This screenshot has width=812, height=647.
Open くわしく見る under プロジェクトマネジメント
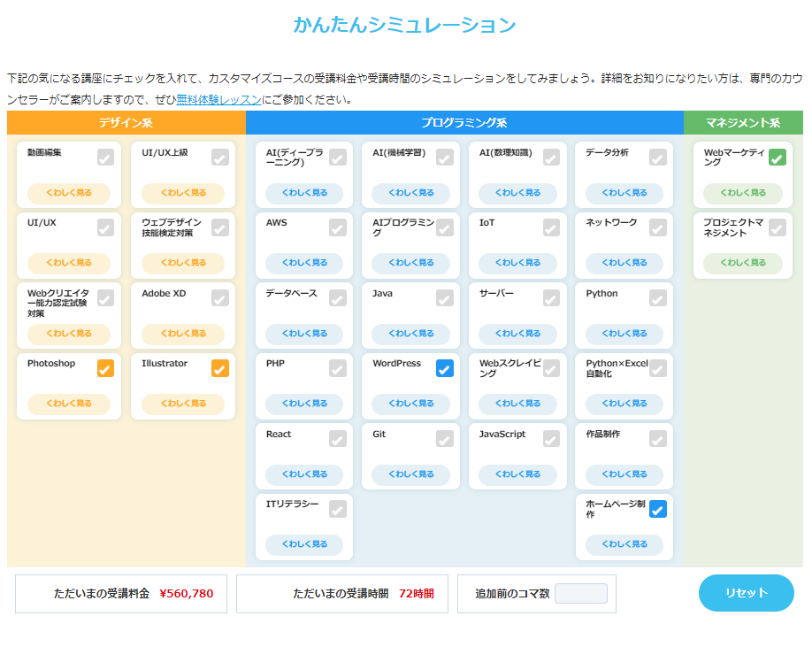743,263
